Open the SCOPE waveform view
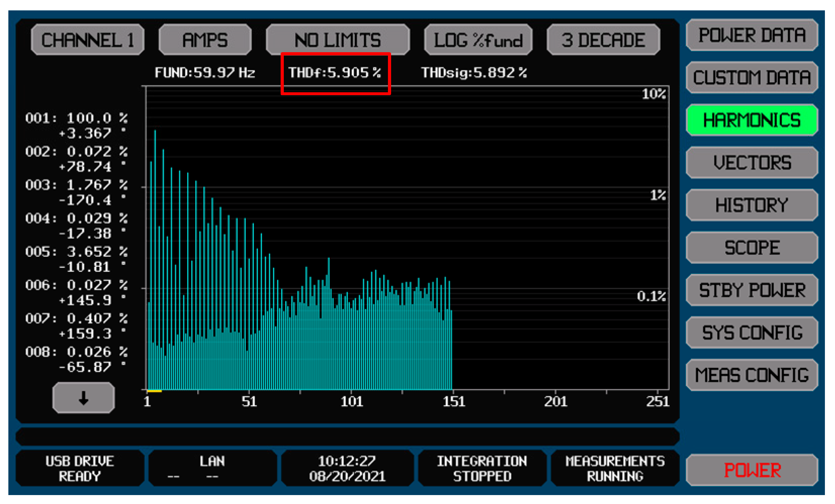 coord(752,248)
